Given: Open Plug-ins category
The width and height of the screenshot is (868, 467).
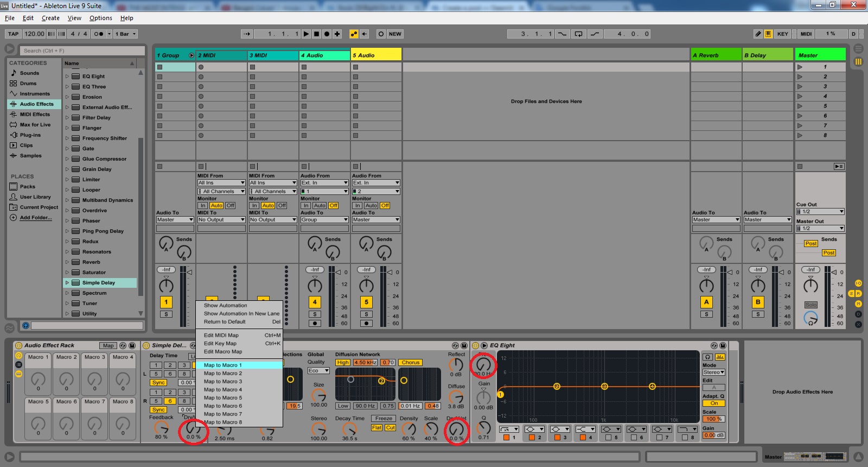Looking at the screenshot, I should (x=30, y=135).
